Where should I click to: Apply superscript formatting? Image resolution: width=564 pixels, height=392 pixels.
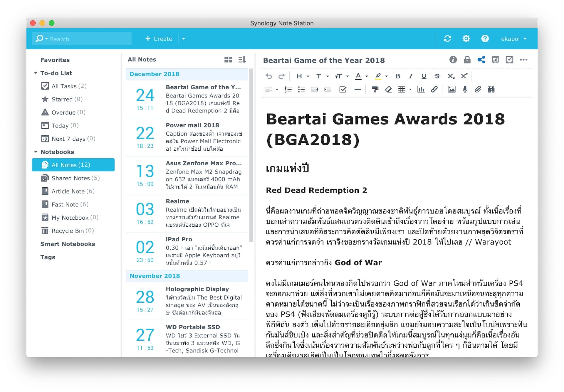click(x=464, y=76)
